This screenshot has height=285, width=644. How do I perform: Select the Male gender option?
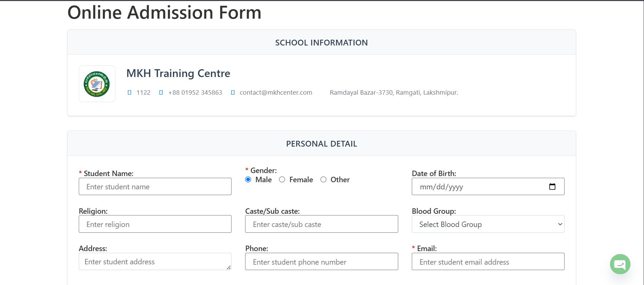pos(248,179)
